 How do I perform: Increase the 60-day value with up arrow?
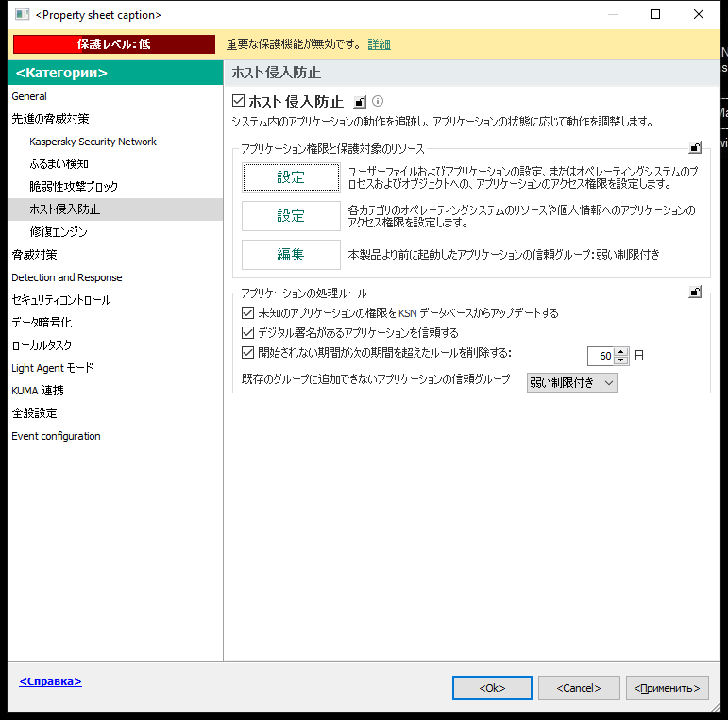[x=620, y=352]
